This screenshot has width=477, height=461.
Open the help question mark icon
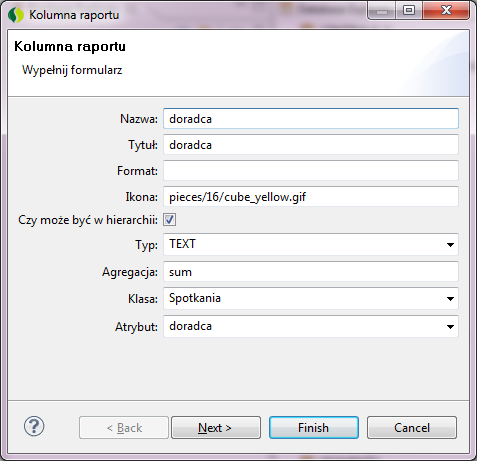tap(34, 426)
